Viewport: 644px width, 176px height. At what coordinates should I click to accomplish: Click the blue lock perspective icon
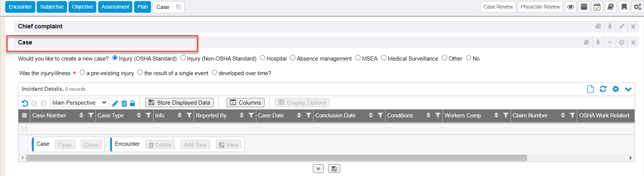click(132, 103)
